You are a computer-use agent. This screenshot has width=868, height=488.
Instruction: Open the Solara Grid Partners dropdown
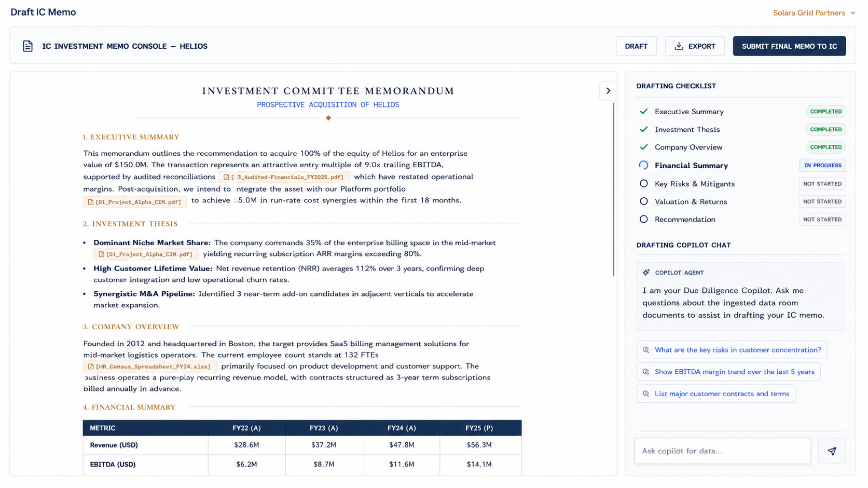click(814, 13)
